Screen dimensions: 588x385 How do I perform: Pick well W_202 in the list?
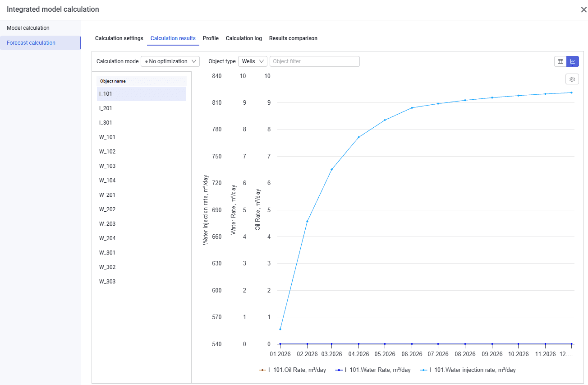[141, 209]
